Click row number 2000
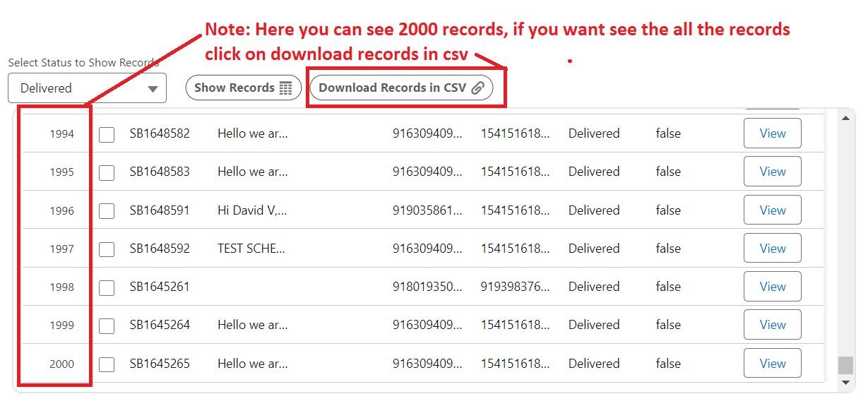Image resolution: width=868 pixels, height=406 pixels. click(x=61, y=364)
